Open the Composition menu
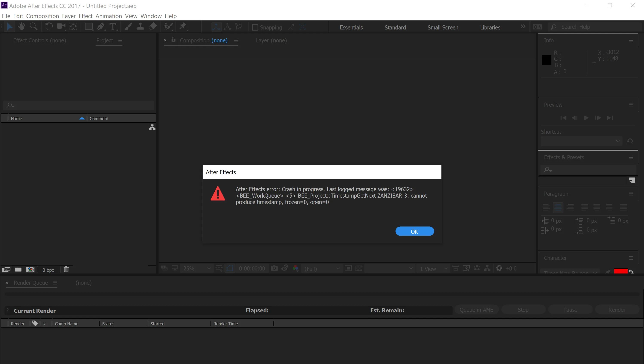Image resolution: width=644 pixels, height=364 pixels. pos(43,16)
